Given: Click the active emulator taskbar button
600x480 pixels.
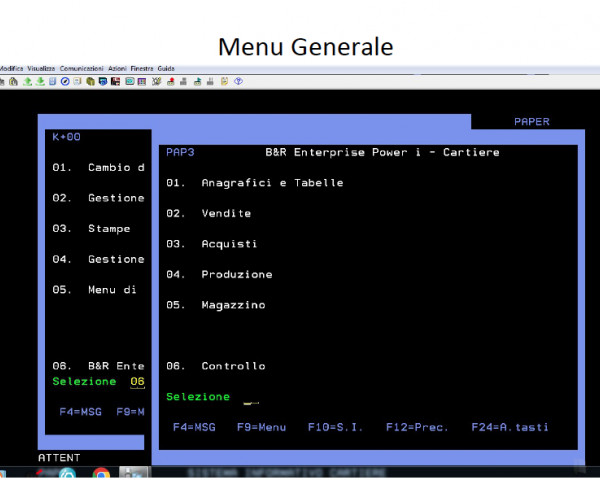Looking at the screenshot, I should tap(133, 473).
